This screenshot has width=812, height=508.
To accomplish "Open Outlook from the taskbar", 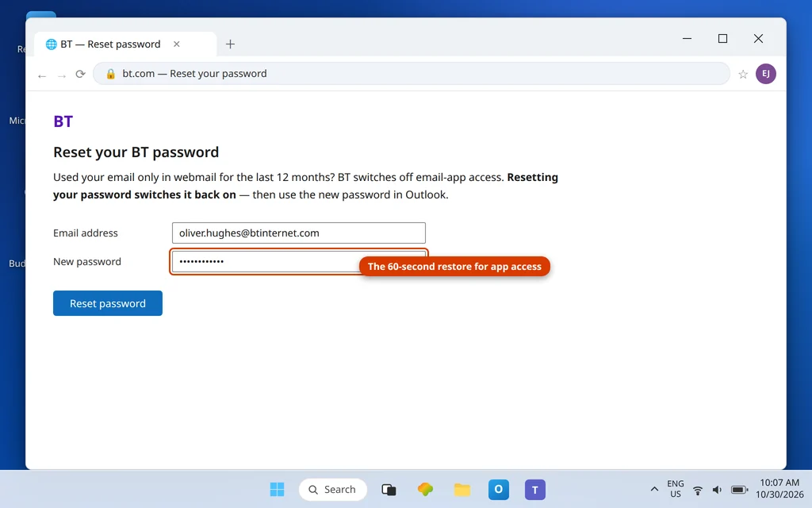I will [499, 489].
